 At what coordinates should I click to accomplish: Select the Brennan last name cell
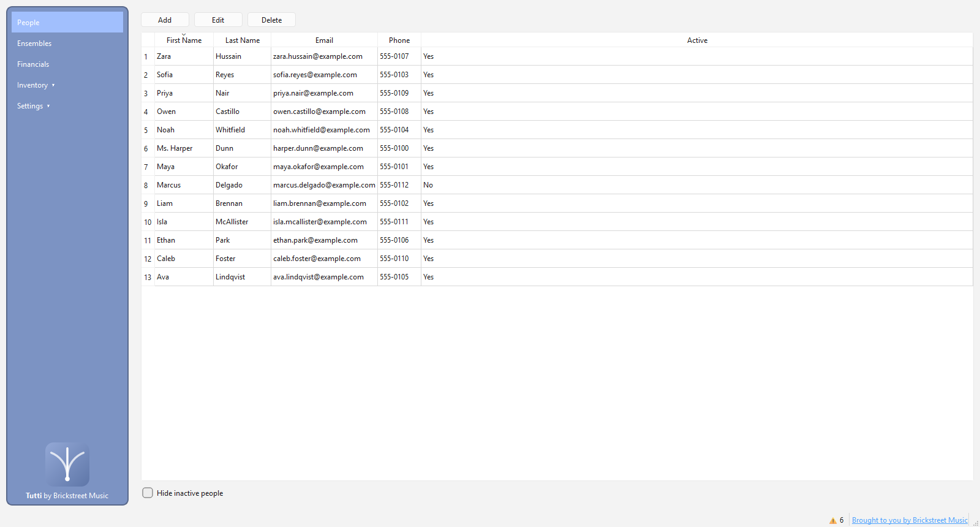point(243,203)
